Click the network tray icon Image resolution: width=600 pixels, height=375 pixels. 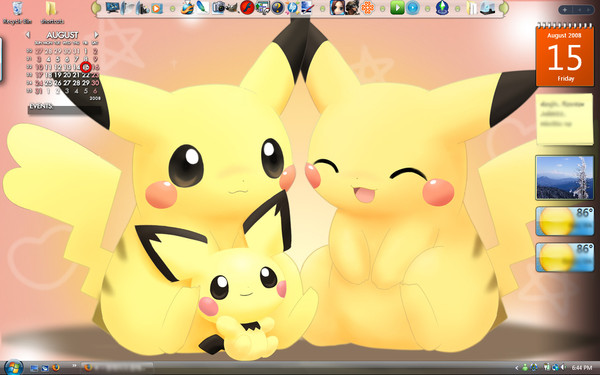555,368
